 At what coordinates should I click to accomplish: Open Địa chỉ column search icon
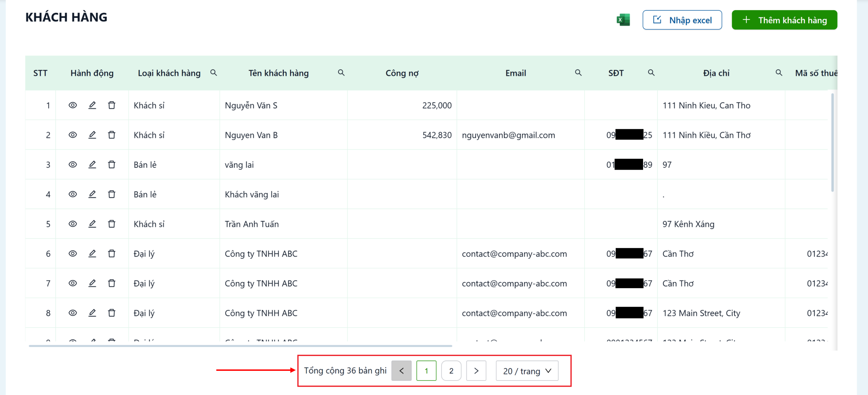click(x=779, y=73)
